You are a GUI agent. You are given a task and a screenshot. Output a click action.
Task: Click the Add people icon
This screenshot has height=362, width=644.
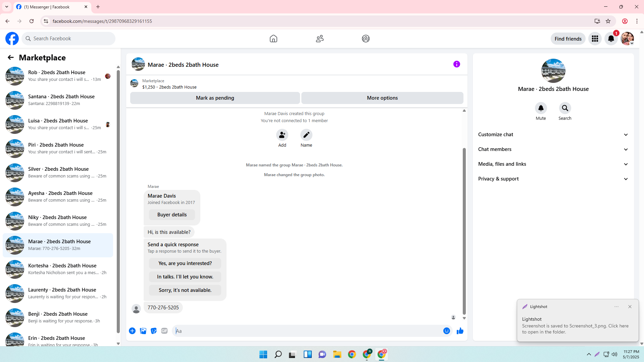pos(282,135)
